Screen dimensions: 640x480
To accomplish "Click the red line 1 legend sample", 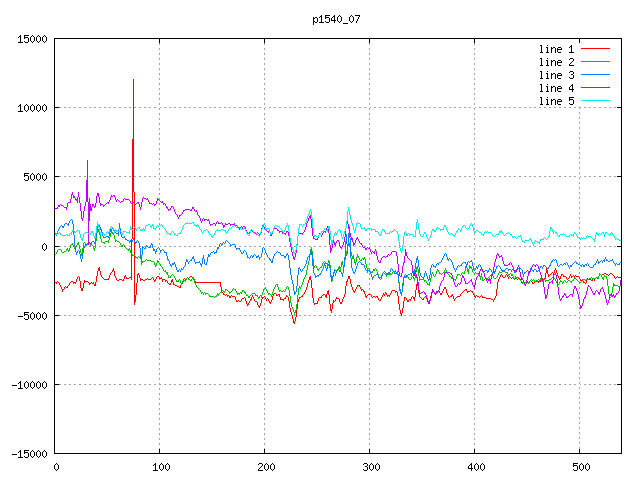I will [595, 49].
